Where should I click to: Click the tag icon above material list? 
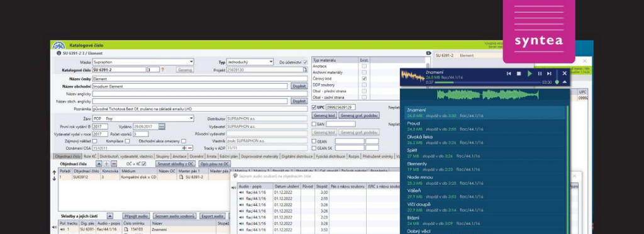click(428, 53)
